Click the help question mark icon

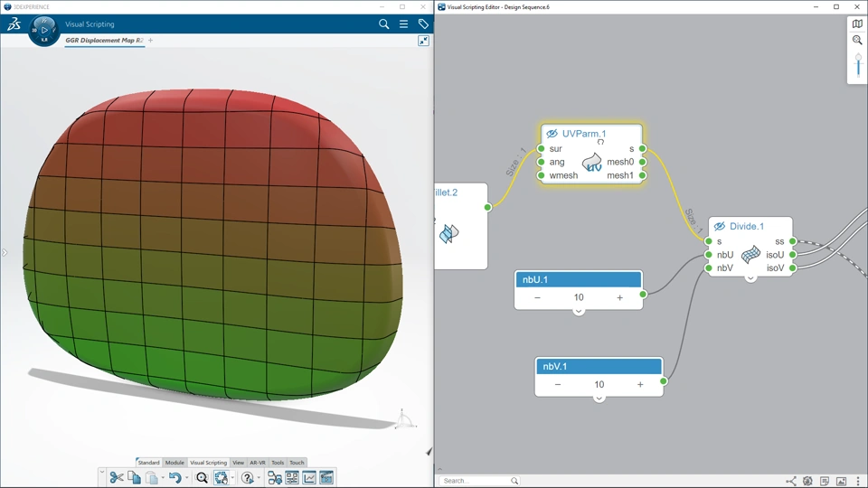[x=248, y=477]
